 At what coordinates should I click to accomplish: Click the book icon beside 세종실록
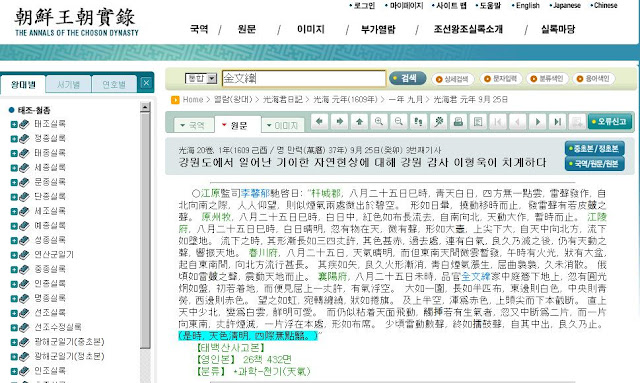24,168
